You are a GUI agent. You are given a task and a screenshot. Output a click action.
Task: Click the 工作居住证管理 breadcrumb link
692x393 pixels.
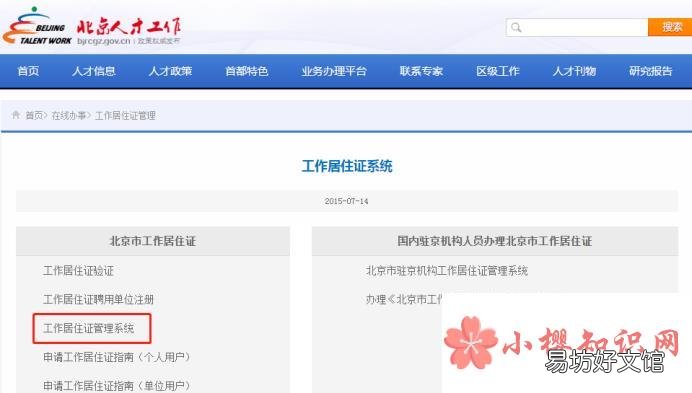(x=125, y=116)
